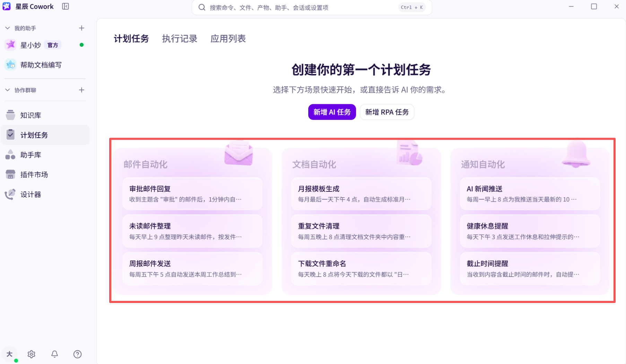This screenshot has height=364, width=626.
Task: Choose the 未读邮件整理 template card
Action: pyautogui.click(x=192, y=231)
